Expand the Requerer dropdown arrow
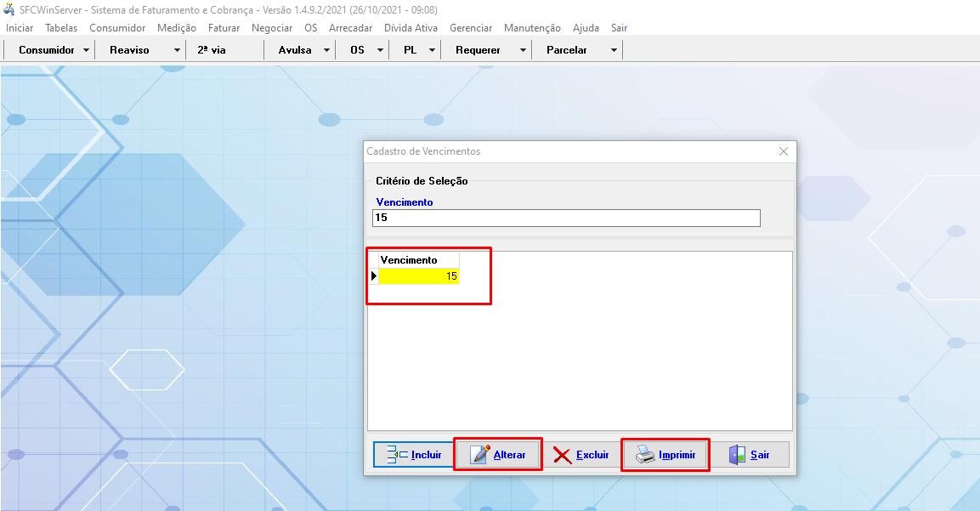The width and height of the screenshot is (980, 511). [x=523, y=50]
